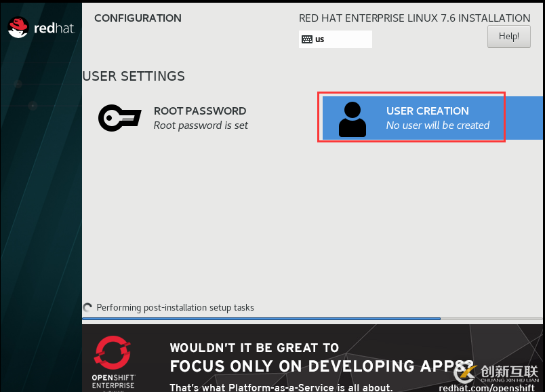The image size is (545, 392).
Task: Click the OpenShift developing apps banner
Action: [x=312, y=358]
